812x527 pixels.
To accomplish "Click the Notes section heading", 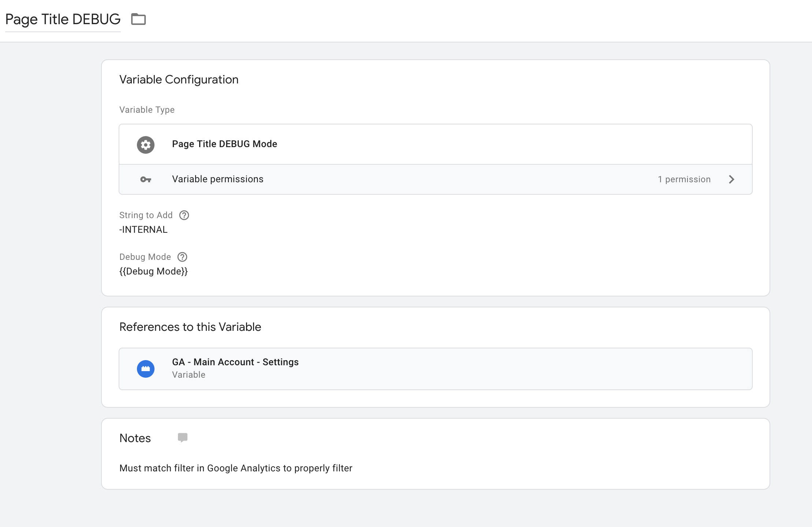I will 135,438.
